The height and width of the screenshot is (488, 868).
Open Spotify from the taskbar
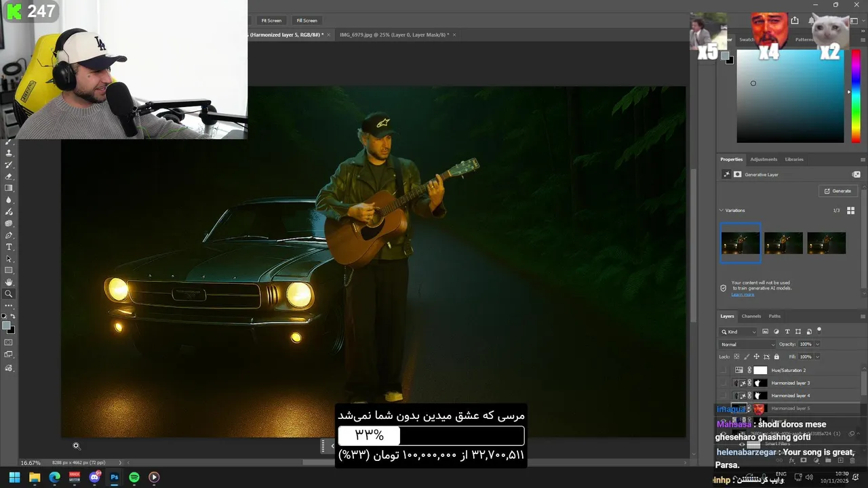134,477
